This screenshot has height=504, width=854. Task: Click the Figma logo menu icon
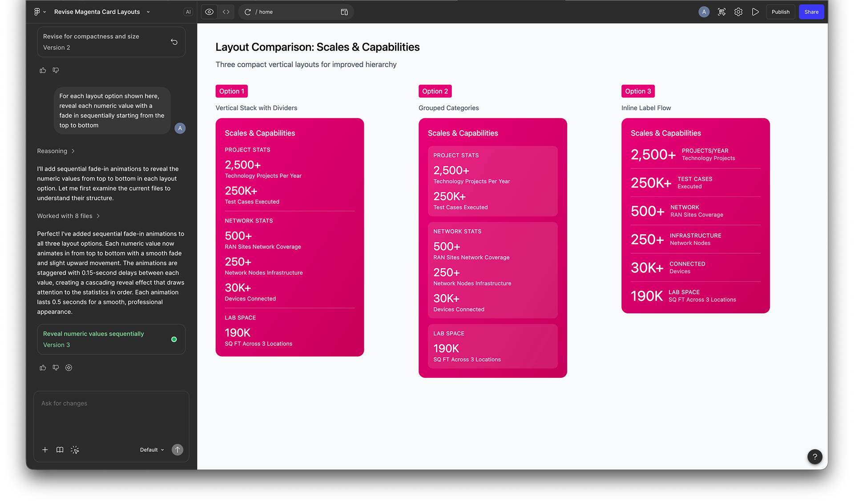[37, 12]
